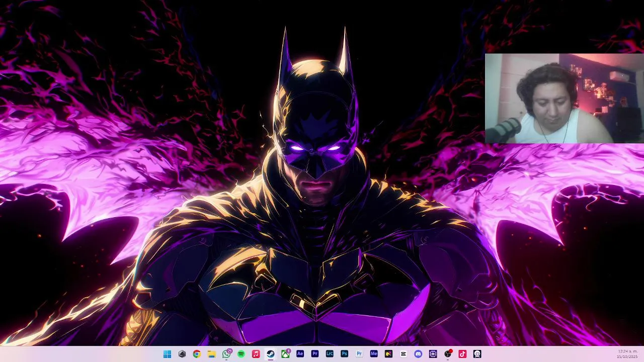Launch Adobe Photoshop (Ps)
644x362 pixels.
click(344, 354)
